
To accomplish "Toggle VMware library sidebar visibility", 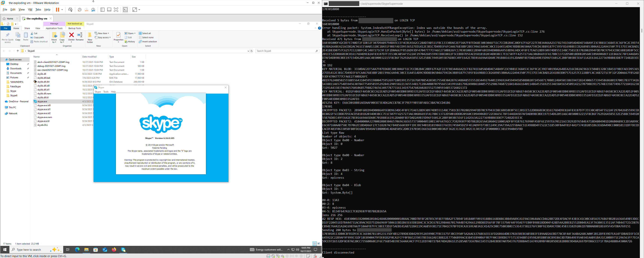I will tap(103, 10).
